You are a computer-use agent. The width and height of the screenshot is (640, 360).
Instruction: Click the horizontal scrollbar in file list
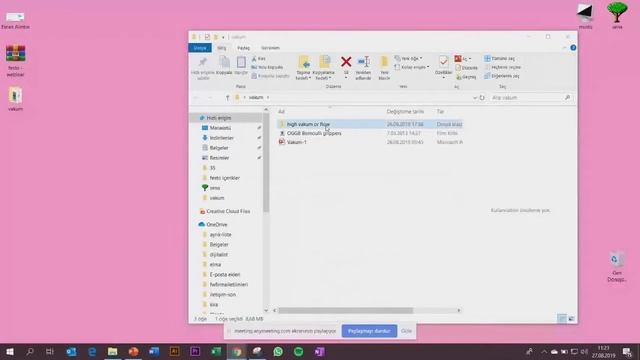tap(345, 311)
